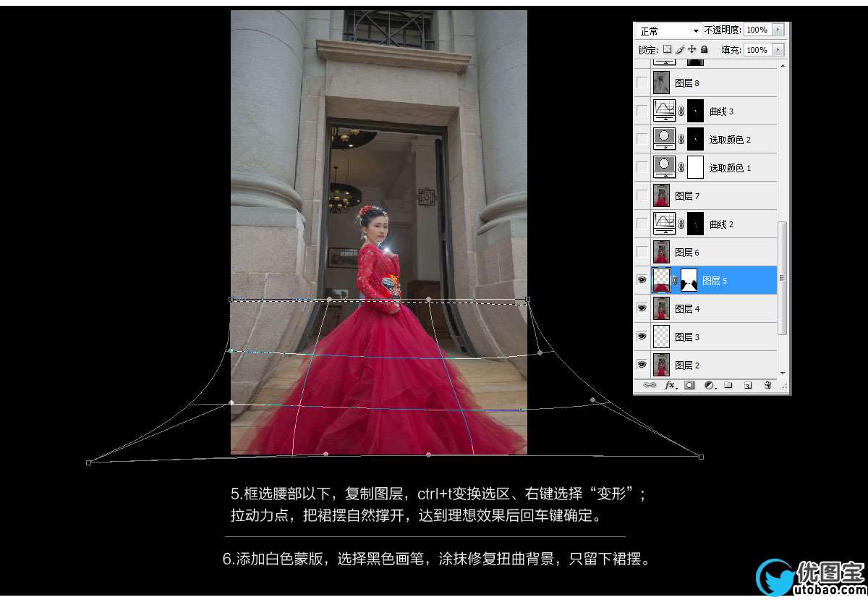Click the 选取颜色 1 adjustment icon
Viewport: 868px width, 600px height.
coord(664,167)
